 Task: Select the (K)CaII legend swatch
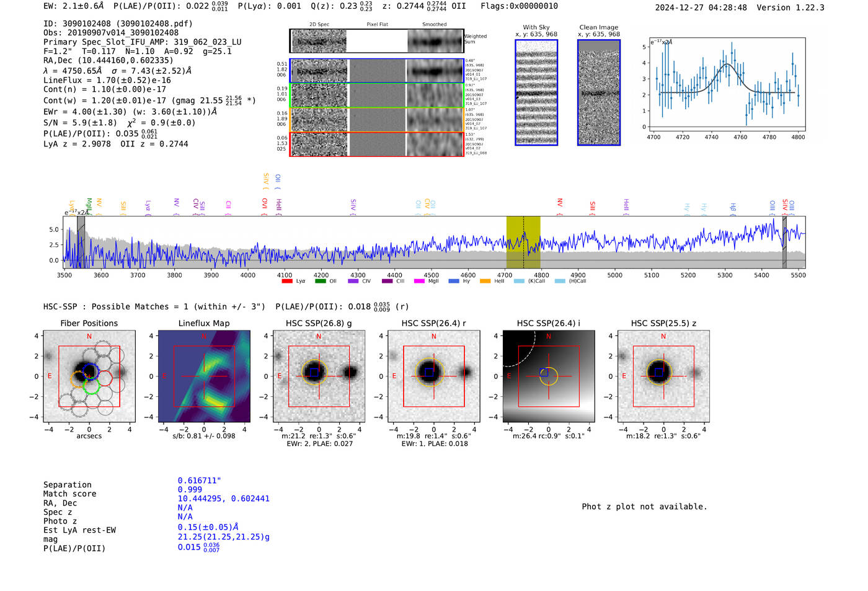[x=519, y=281]
